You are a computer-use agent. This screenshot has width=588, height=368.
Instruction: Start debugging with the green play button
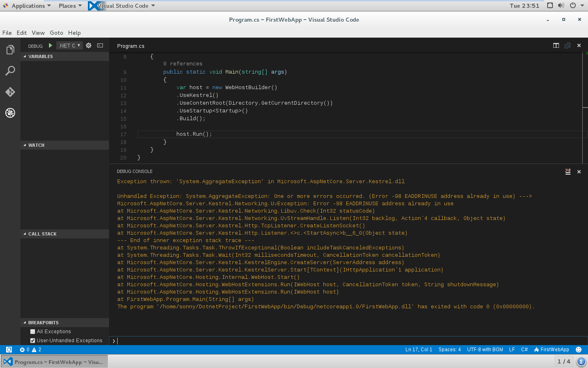tap(50, 45)
